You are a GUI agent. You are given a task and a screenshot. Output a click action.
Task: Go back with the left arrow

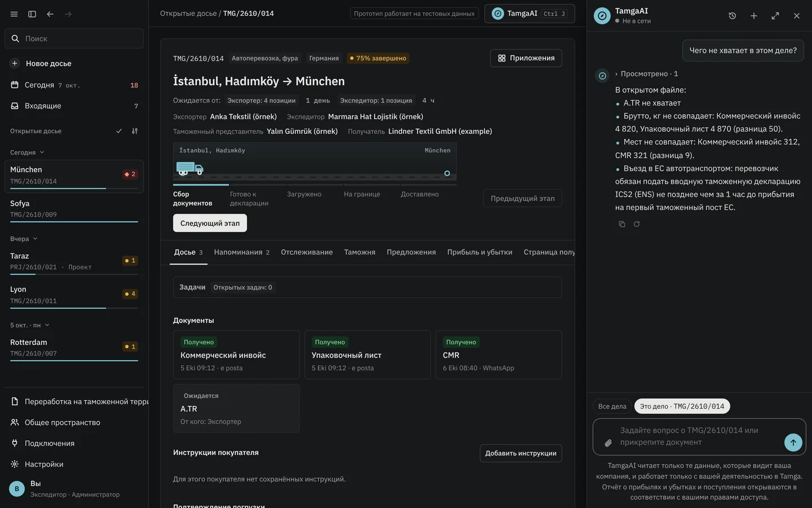point(50,14)
